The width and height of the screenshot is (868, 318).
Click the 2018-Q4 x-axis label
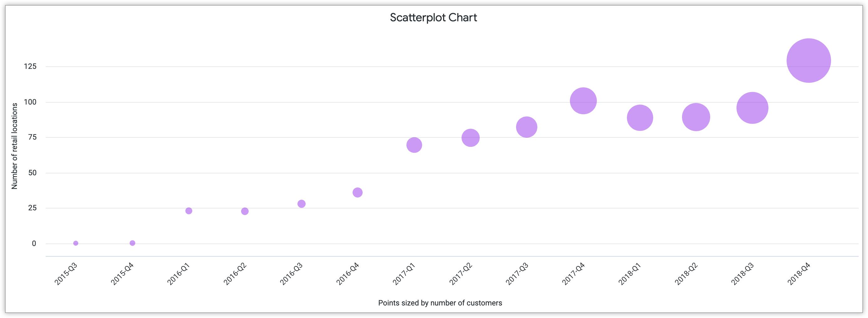tap(799, 274)
